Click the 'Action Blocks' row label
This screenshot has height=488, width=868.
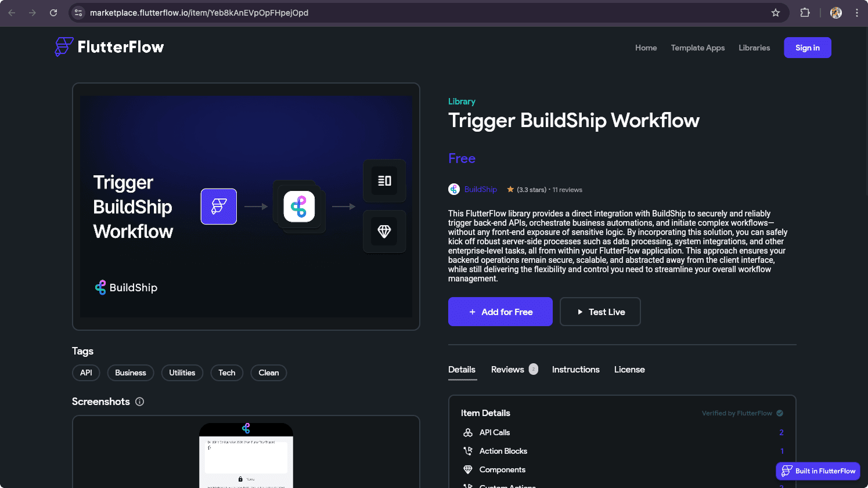click(503, 451)
